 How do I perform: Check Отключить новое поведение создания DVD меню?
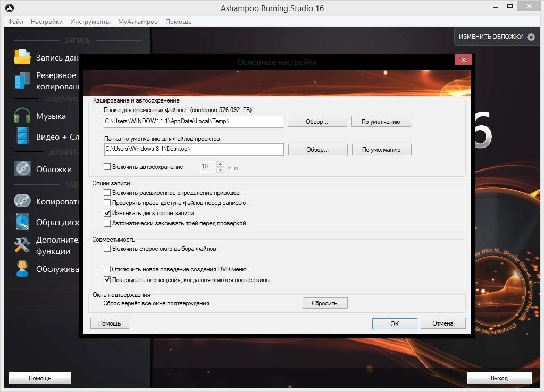tap(107, 269)
